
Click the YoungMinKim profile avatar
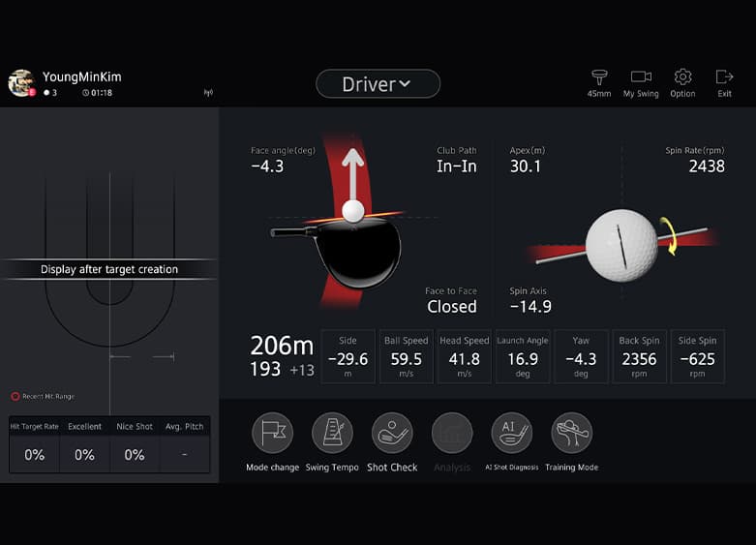point(21,83)
